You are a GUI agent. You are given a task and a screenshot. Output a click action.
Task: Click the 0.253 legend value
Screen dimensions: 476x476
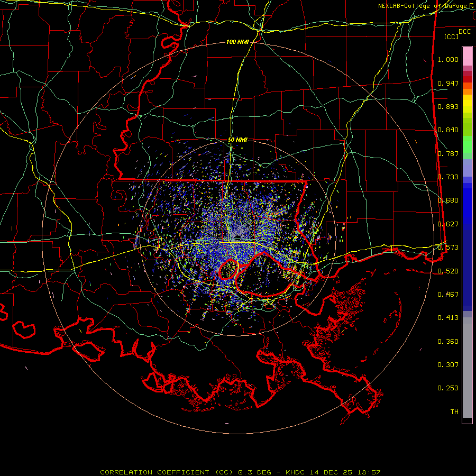click(x=448, y=388)
